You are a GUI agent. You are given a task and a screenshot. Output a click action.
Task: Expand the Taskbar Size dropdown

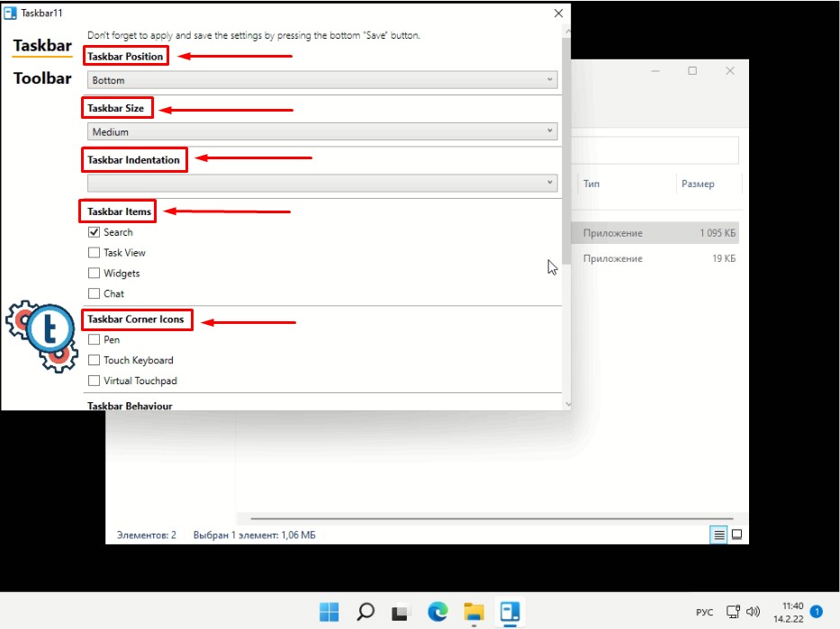click(x=322, y=131)
